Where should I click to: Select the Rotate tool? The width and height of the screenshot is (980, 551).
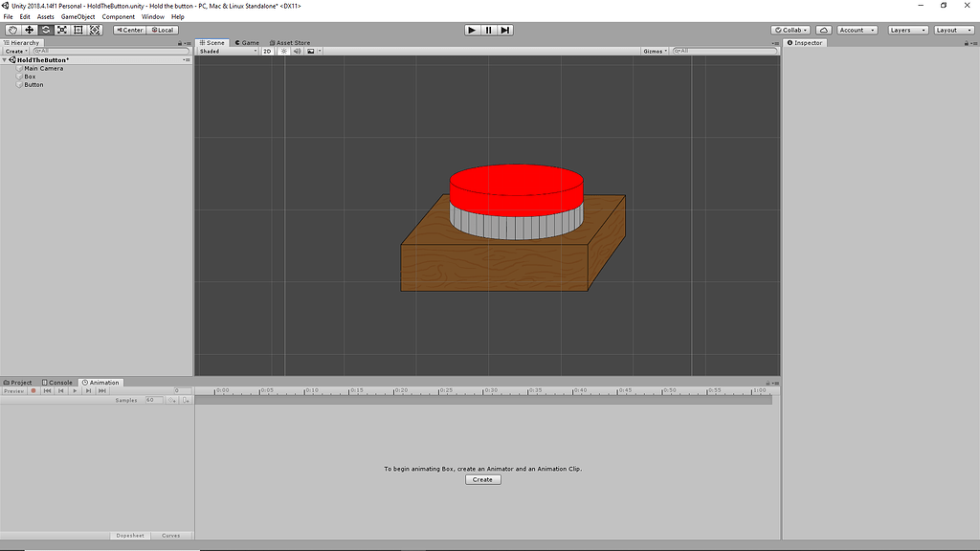click(45, 30)
